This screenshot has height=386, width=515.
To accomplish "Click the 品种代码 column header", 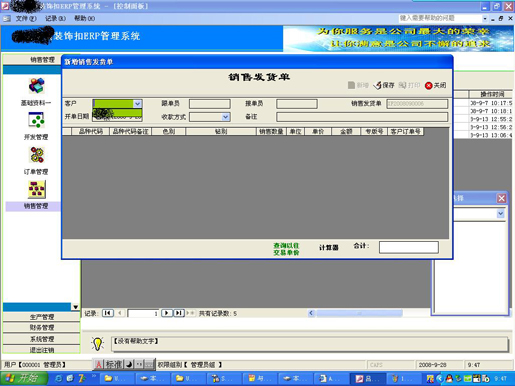I will pyautogui.click(x=91, y=132).
